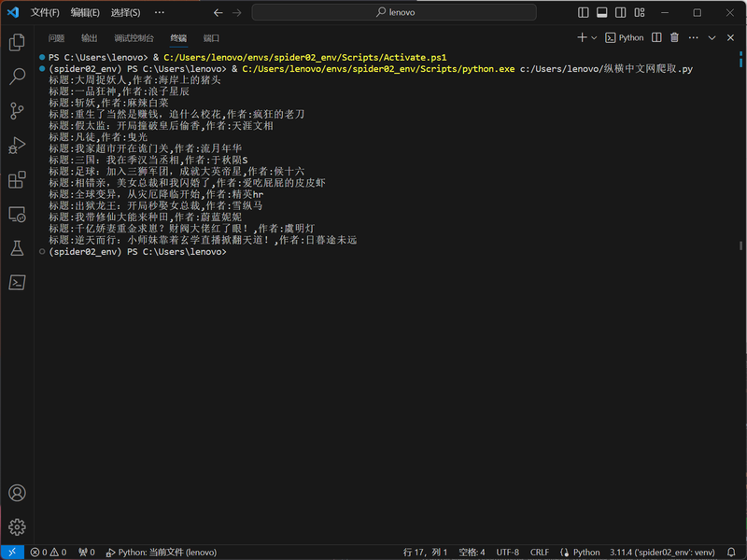The image size is (747, 560).
Task: Open terminal panel more actions menu
Action: [693, 37]
